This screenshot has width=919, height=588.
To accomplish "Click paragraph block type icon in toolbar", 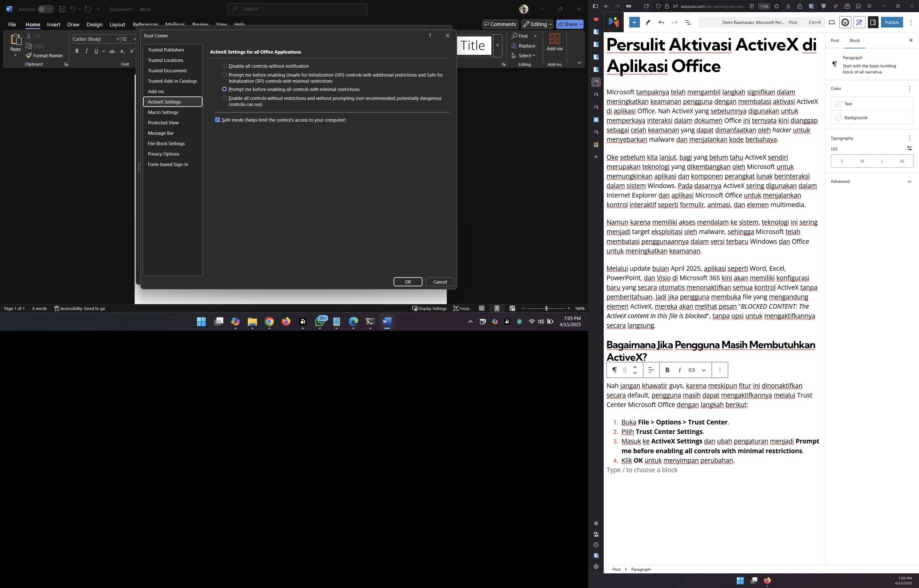I will click(614, 370).
